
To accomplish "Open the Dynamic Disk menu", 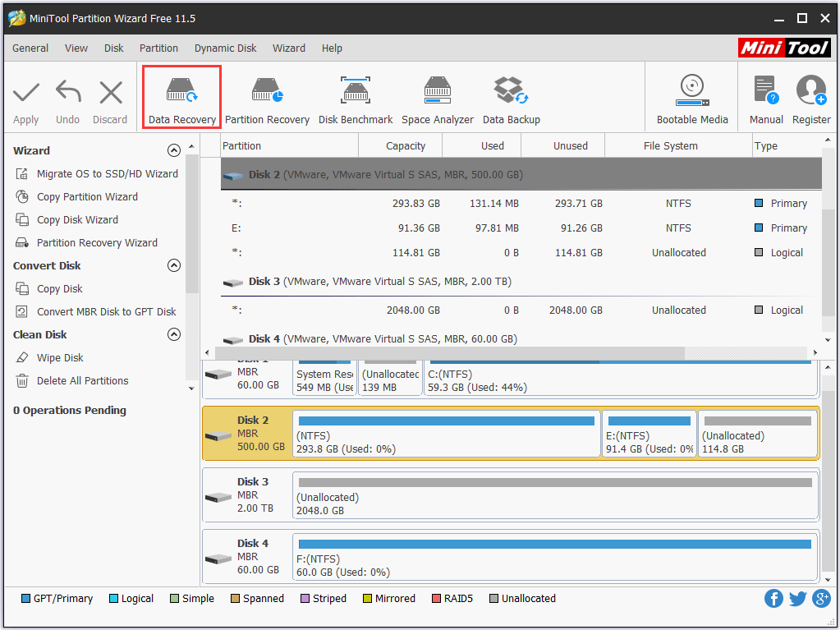I will (225, 48).
